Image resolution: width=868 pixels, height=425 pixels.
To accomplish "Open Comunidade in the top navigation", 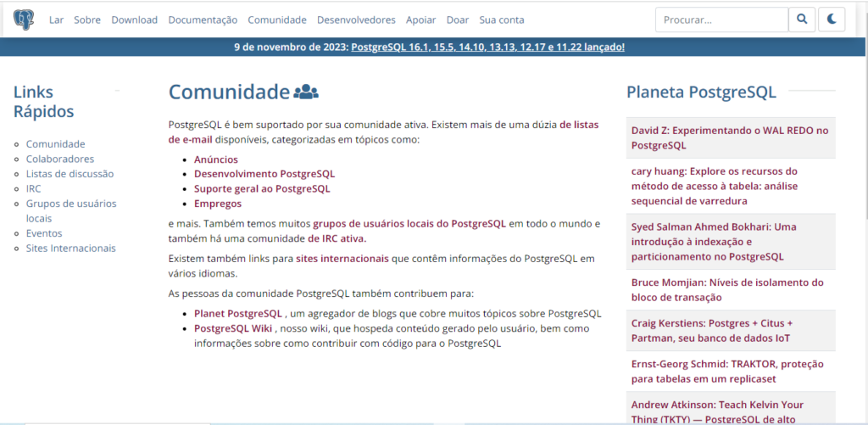I will point(277,20).
